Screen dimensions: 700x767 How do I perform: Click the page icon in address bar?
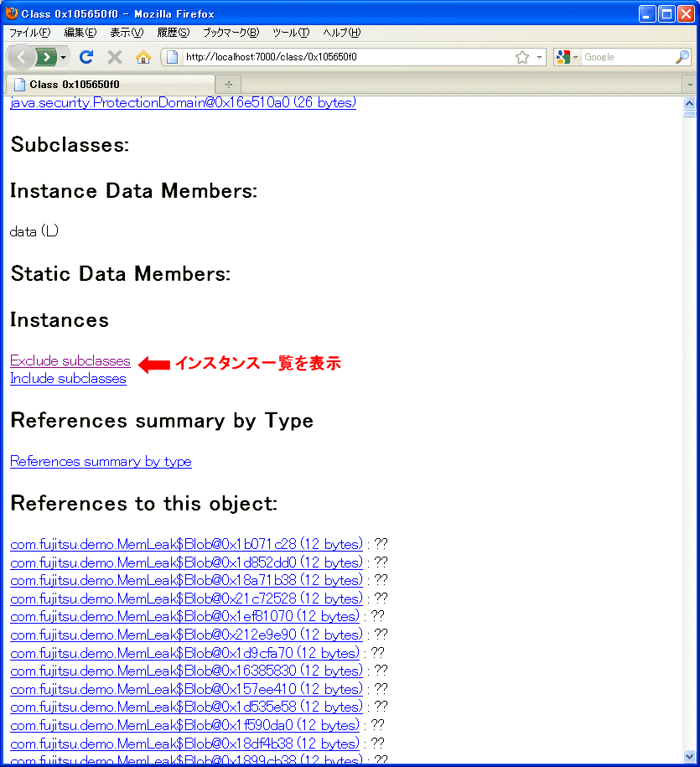[x=172, y=57]
